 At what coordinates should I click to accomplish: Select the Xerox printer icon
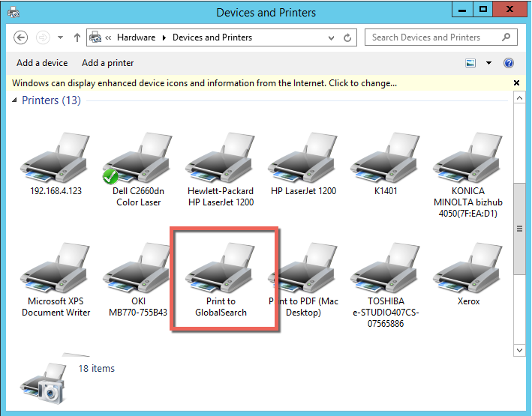(468, 271)
